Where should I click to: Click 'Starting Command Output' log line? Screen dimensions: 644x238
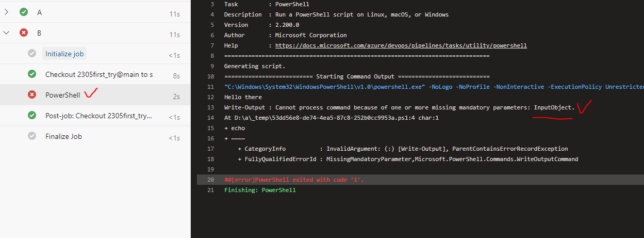(x=357, y=76)
